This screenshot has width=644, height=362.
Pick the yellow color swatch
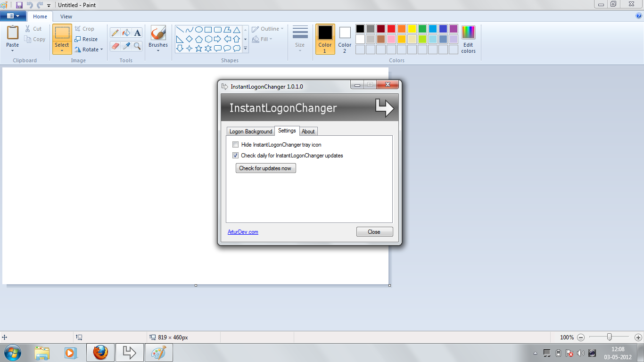point(412,29)
